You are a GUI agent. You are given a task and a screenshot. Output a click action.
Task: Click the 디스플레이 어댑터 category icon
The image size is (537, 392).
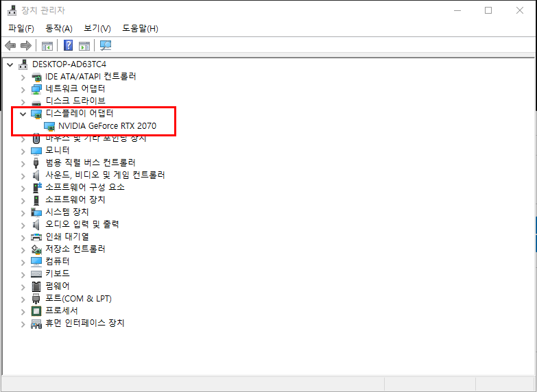click(x=36, y=114)
